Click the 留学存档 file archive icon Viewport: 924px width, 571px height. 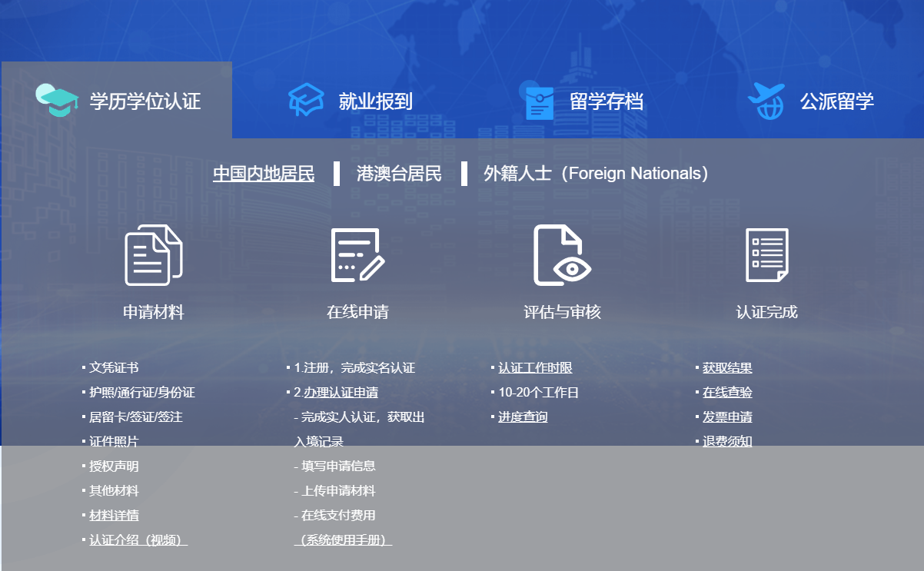(539, 101)
